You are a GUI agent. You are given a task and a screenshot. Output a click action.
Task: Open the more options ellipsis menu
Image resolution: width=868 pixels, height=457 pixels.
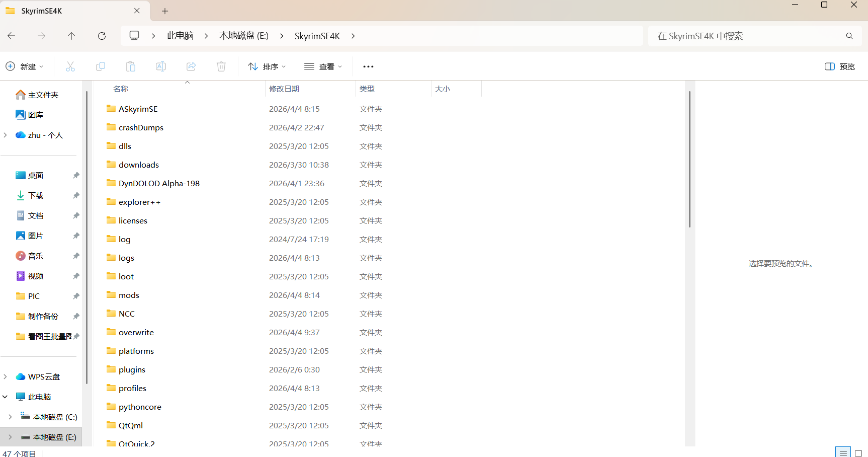pos(368,66)
